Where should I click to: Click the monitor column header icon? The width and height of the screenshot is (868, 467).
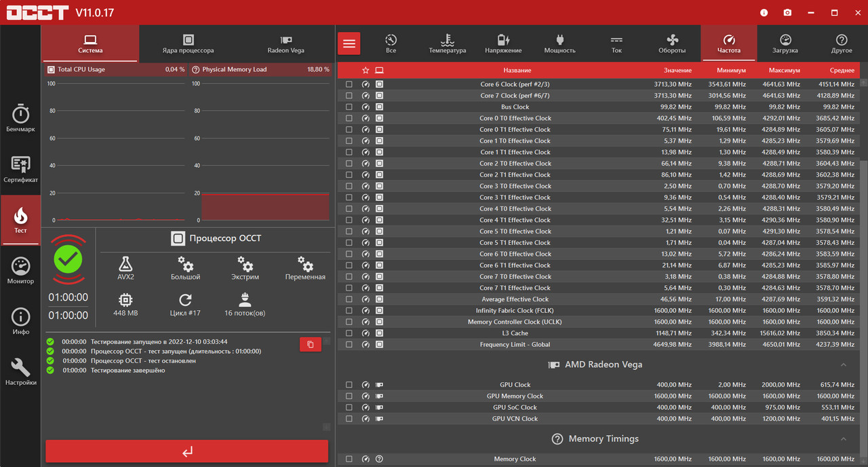[x=379, y=70]
